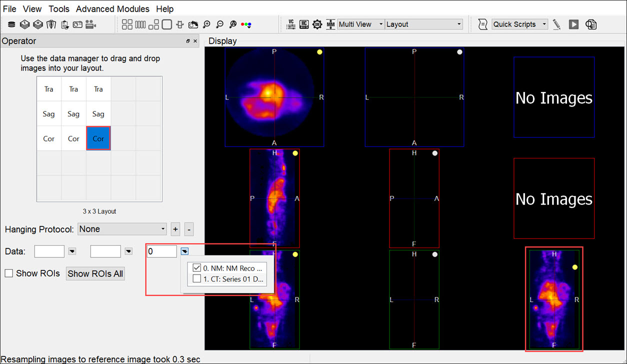Check the CT Series 01 entry
The height and width of the screenshot is (364, 627).
197,278
